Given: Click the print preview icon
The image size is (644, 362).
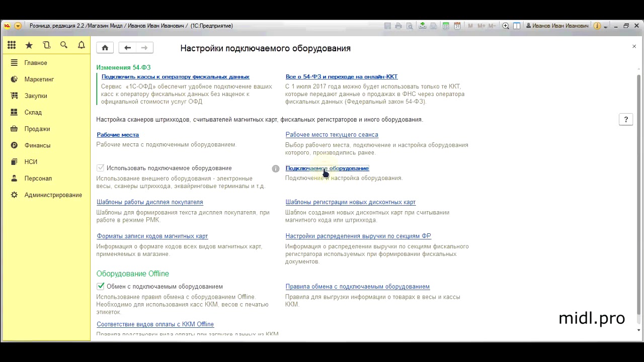Looking at the screenshot, I should click(x=410, y=26).
